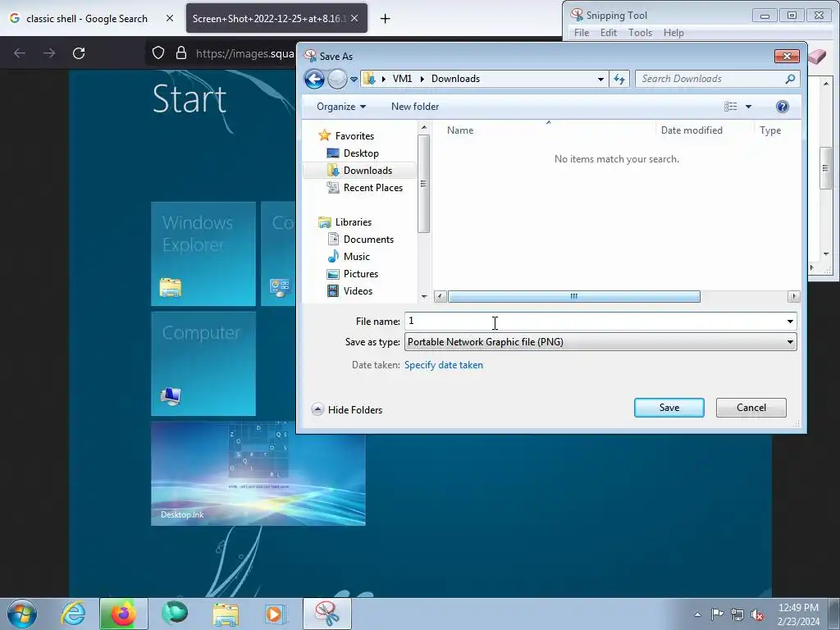The width and height of the screenshot is (840, 630).
Task: Click the muted volume tray icon
Action: [757, 615]
